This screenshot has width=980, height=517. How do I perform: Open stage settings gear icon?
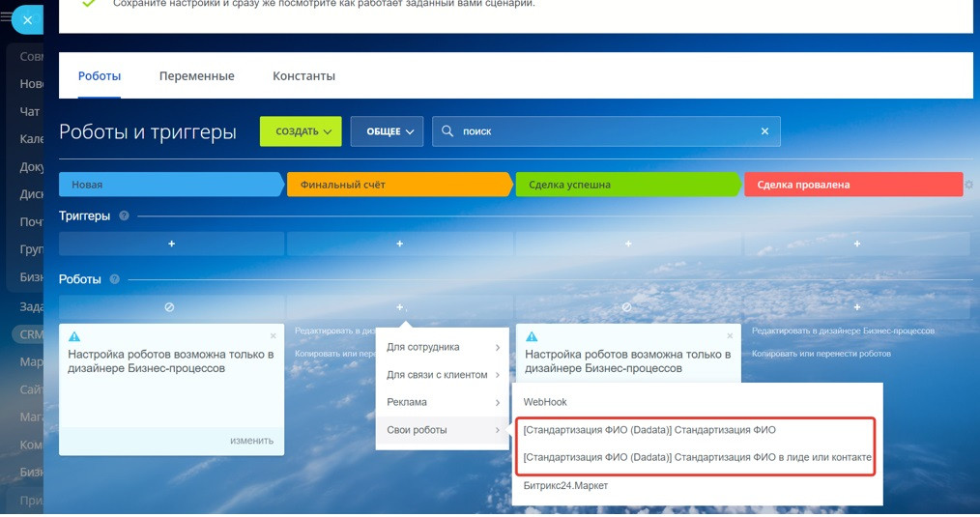pyautogui.click(x=968, y=185)
